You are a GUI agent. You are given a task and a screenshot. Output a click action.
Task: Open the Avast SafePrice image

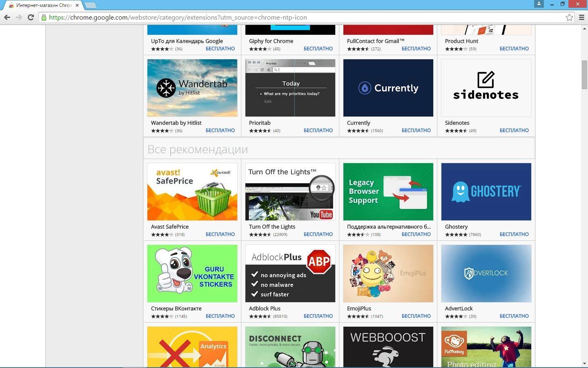tap(192, 192)
